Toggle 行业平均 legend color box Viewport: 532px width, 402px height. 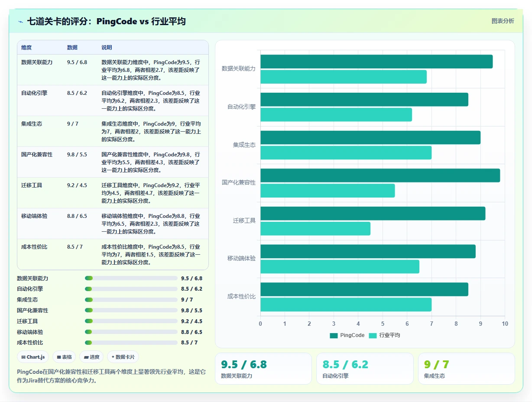click(x=373, y=335)
